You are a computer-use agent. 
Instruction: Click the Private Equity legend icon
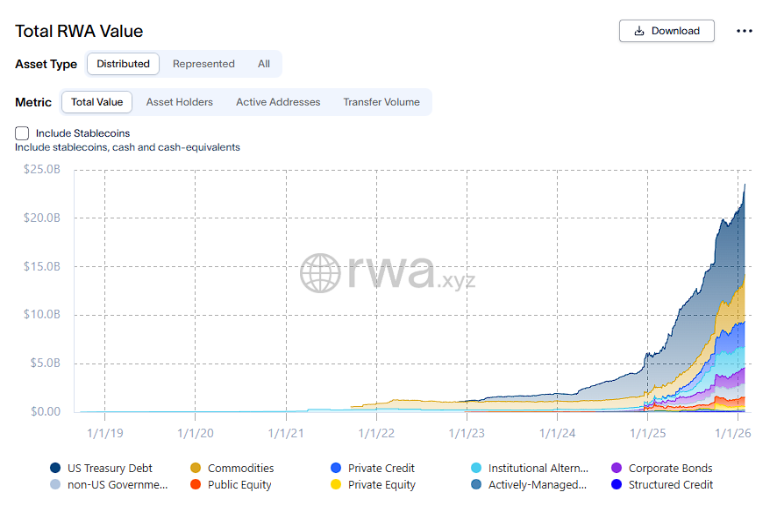click(x=337, y=485)
